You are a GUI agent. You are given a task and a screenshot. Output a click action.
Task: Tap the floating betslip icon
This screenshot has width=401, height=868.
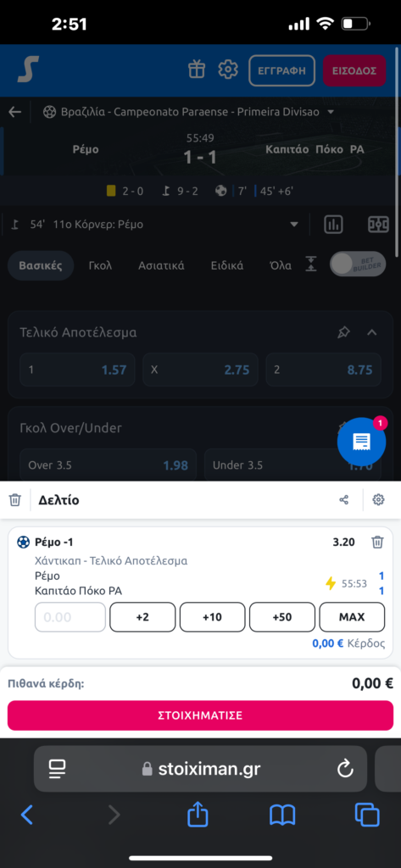[361, 442]
